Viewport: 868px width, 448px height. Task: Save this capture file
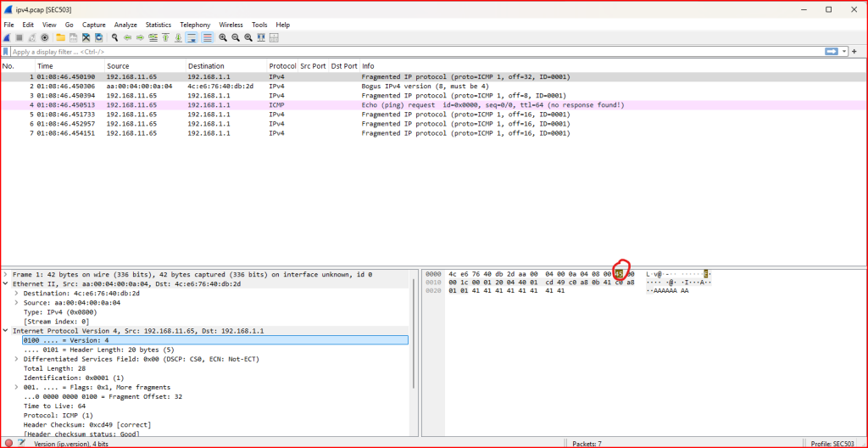73,37
